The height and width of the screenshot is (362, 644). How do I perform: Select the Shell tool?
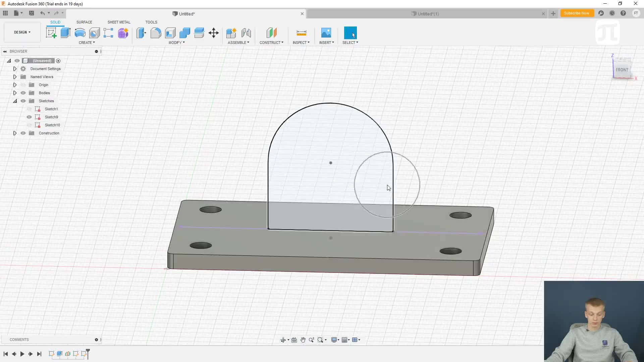(170, 33)
